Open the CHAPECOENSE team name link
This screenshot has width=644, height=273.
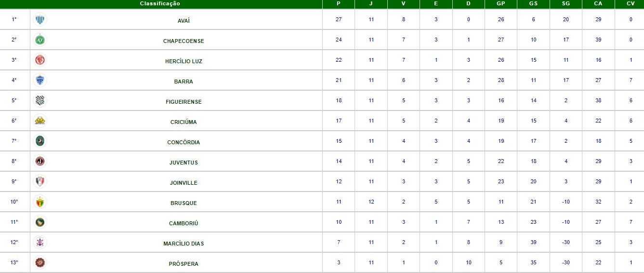click(184, 41)
